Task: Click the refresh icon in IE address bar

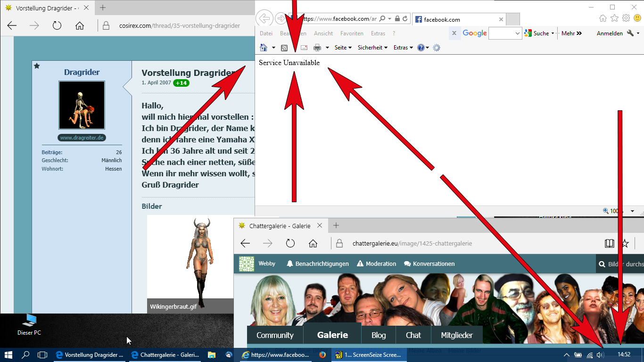Action: 405,19
